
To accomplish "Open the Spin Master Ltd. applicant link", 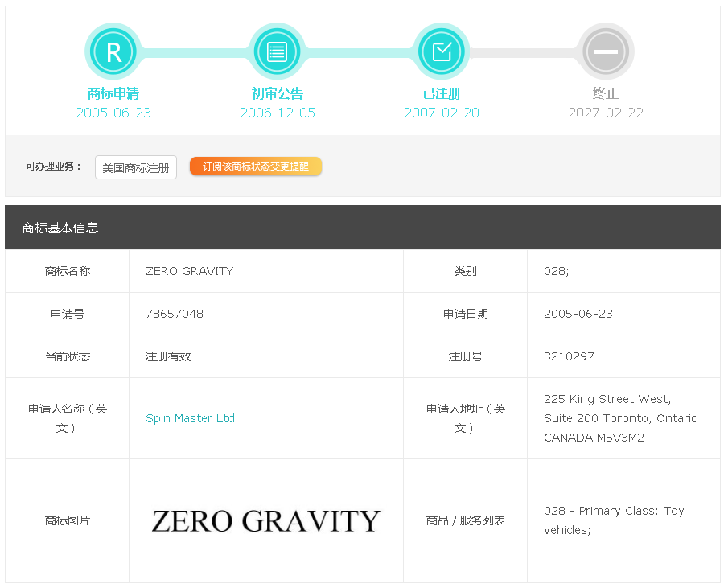I will (x=191, y=418).
